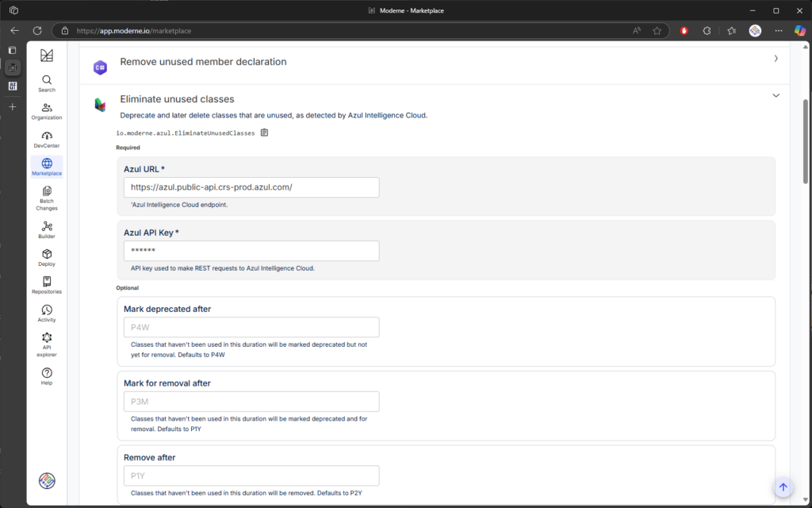Image resolution: width=812 pixels, height=508 pixels.
Task: Navigate to the Organization section
Action: 47,111
